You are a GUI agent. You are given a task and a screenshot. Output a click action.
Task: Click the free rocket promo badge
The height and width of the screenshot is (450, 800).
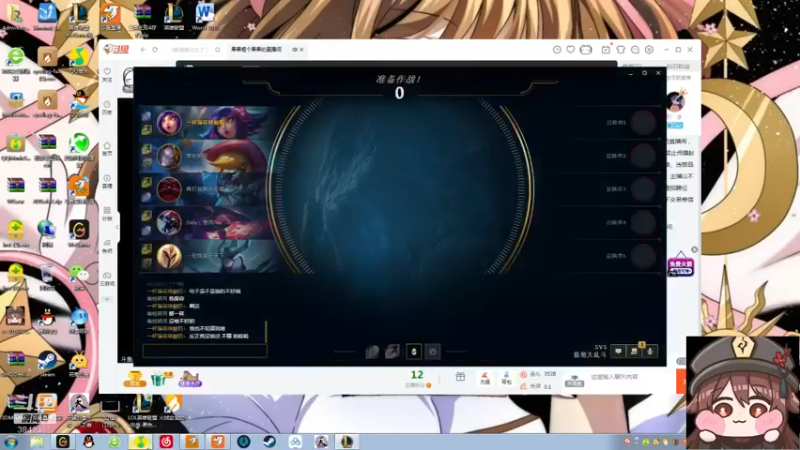[x=681, y=265]
